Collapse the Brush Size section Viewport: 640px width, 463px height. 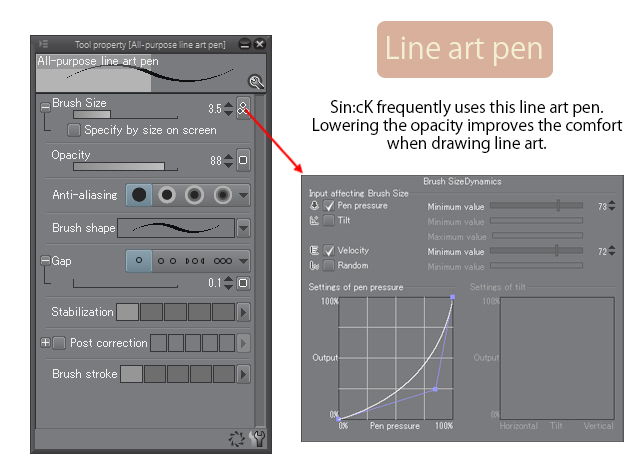click(45, 108)
